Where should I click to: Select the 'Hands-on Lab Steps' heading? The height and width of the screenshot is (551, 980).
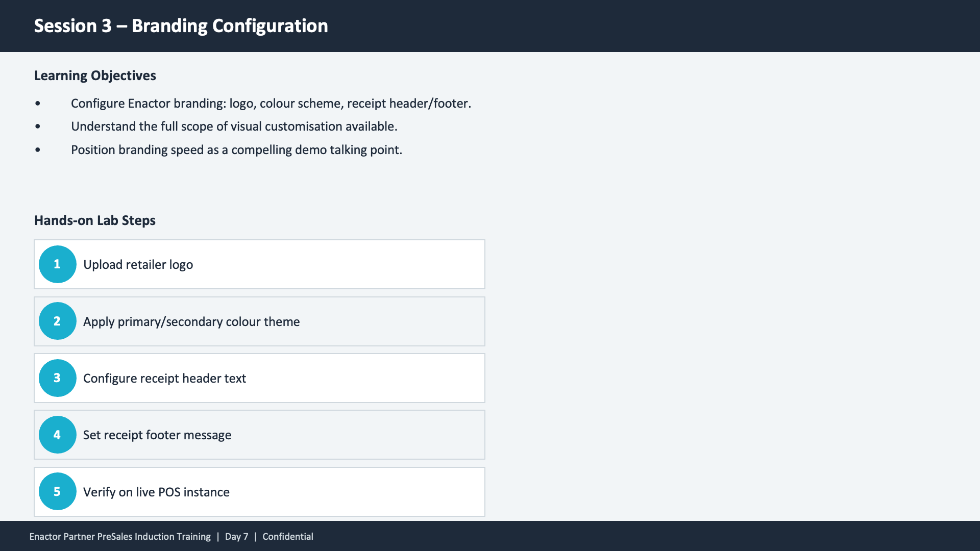(94, 220)
